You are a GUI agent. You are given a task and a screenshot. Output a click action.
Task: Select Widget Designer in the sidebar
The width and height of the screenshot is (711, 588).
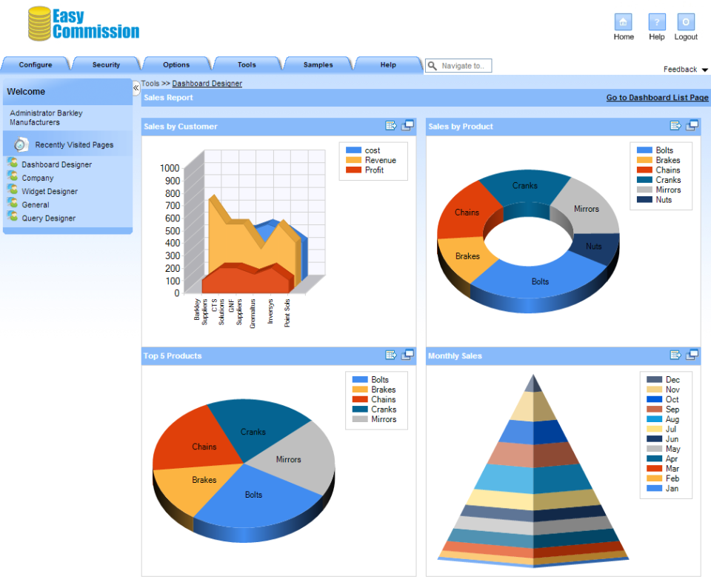(x=51, y=191)
